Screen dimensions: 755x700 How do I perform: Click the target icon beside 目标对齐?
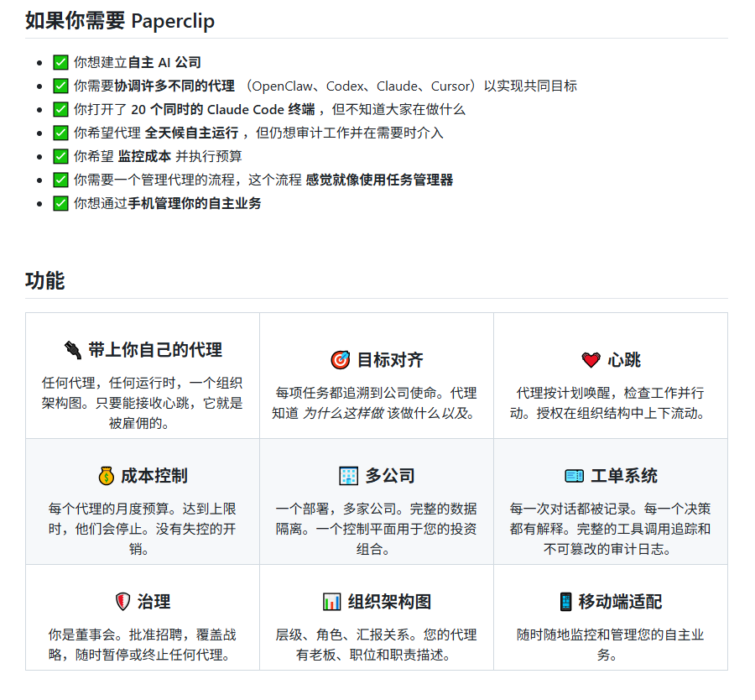[x=341, y=360]
